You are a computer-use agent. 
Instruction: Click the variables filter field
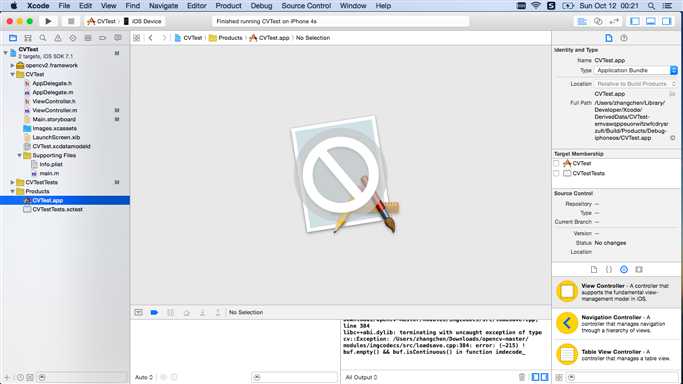[x=294, y=377]
